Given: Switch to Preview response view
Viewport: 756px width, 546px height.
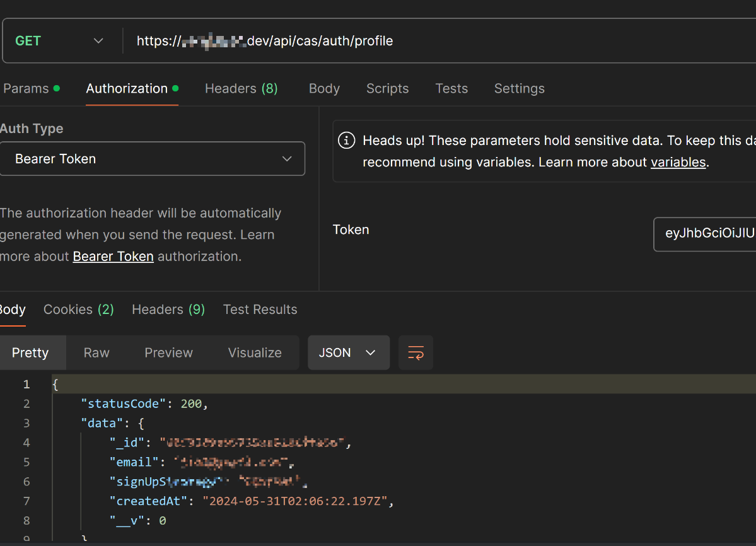Looking at the screenshot, I should click(x=169, y=352).
